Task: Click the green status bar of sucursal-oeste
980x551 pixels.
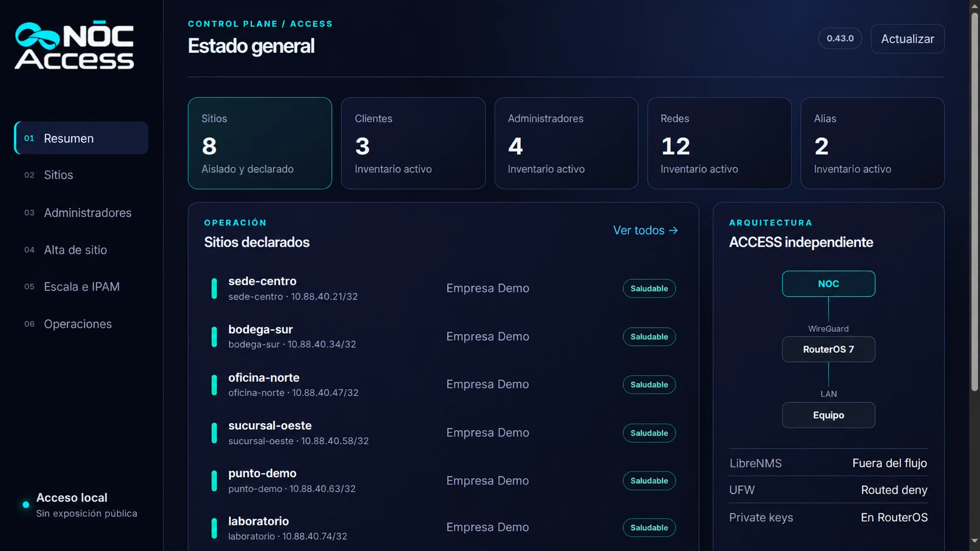Action: coord(214,433)
